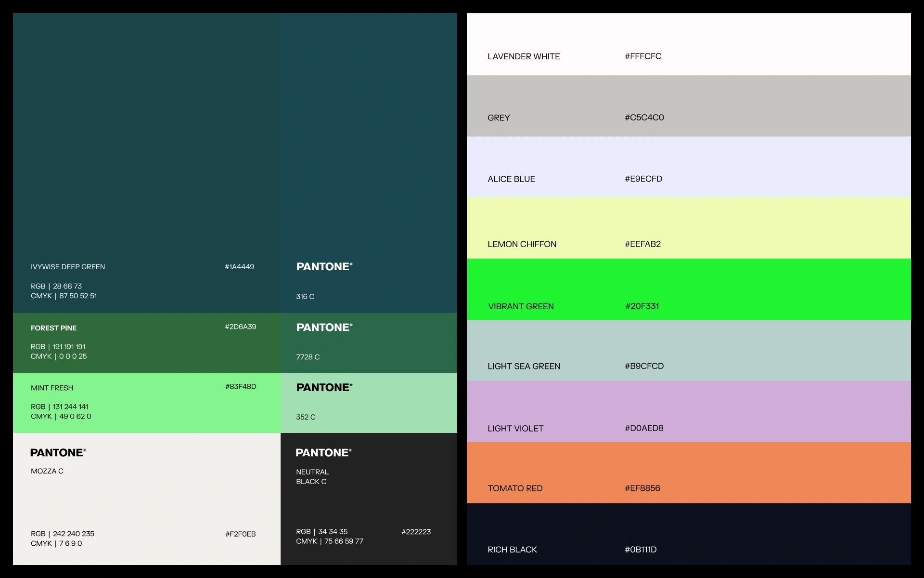Click the CMYK 49 0 62 0 value
Screen dimensions: 924x578
pos(61,416)
